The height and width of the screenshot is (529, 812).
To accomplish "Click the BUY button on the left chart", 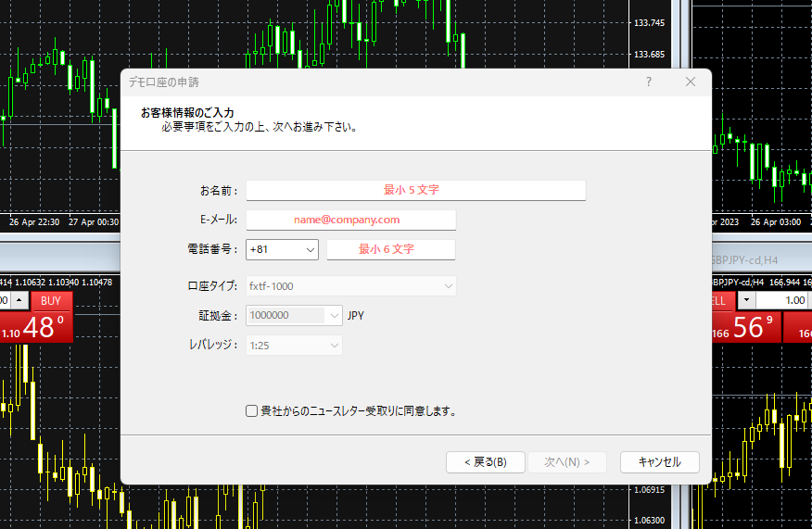I will (50, 301).
